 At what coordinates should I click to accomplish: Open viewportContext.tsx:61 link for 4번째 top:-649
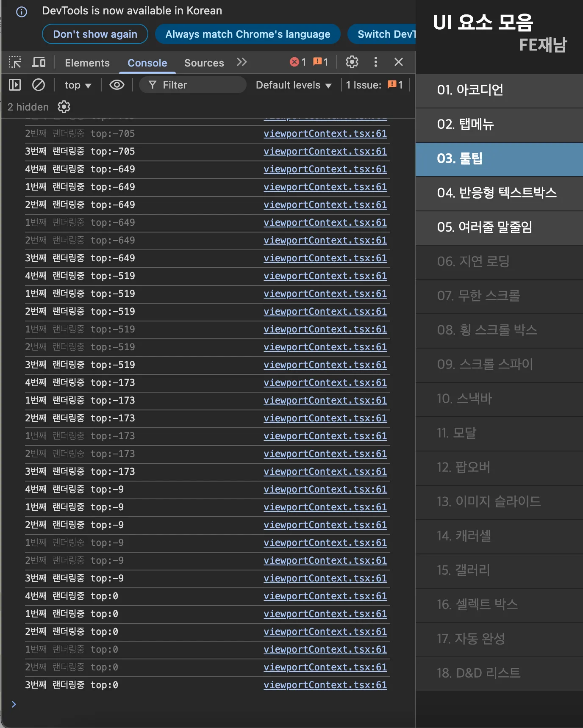325,169
